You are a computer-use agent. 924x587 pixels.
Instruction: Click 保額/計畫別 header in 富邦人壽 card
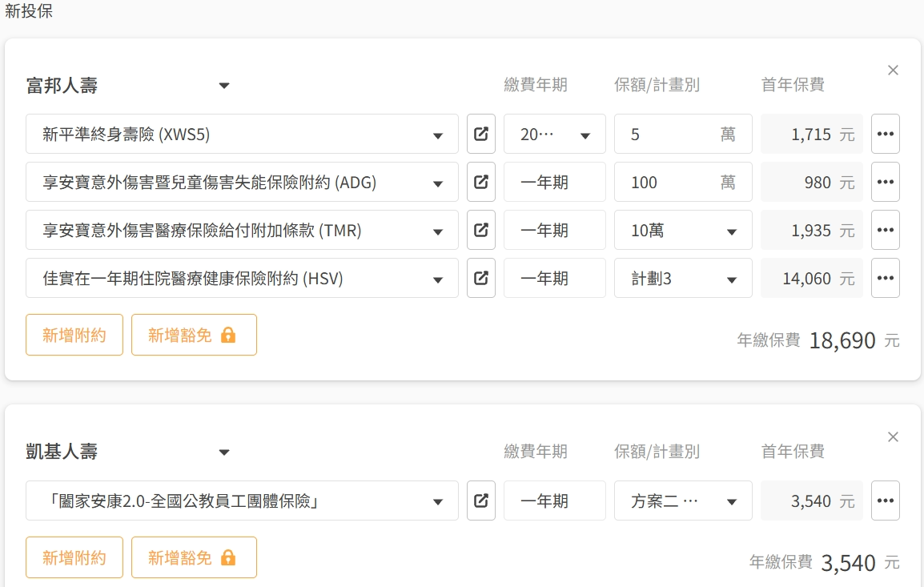(x=657, y=85)
